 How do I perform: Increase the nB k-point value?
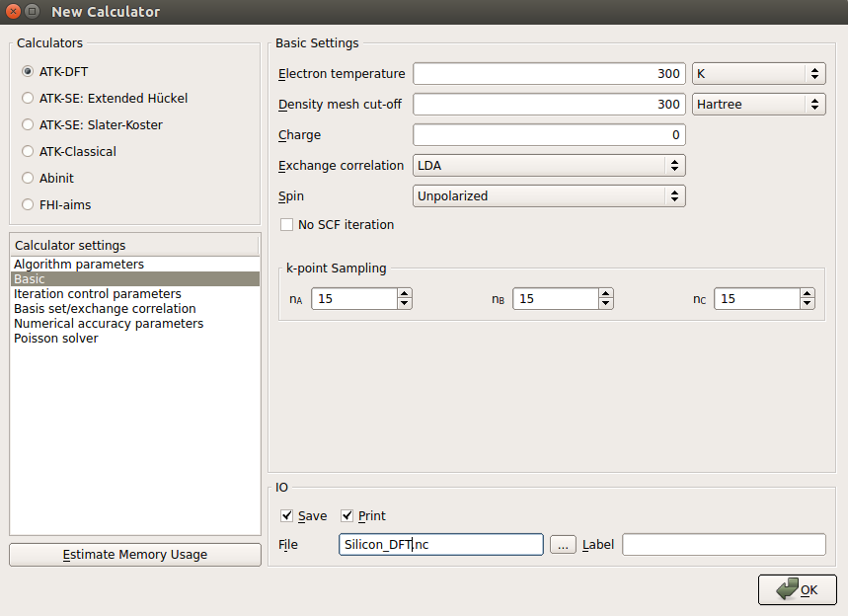pos(606,293)
